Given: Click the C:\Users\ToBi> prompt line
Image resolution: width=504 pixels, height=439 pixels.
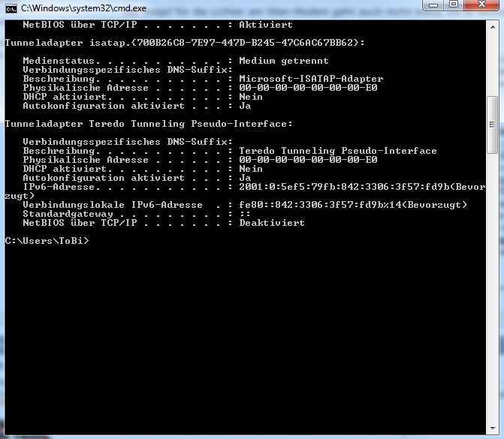Looking at the screenshot, I should tap(47, 241).
